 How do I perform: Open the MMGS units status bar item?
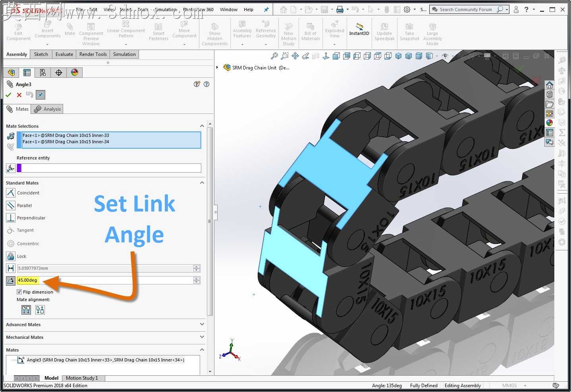tap(509, 385)
